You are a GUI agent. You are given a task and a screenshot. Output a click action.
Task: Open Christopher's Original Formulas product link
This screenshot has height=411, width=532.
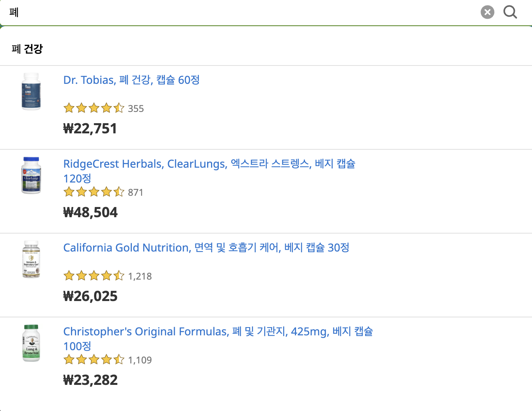click(218, 331)
